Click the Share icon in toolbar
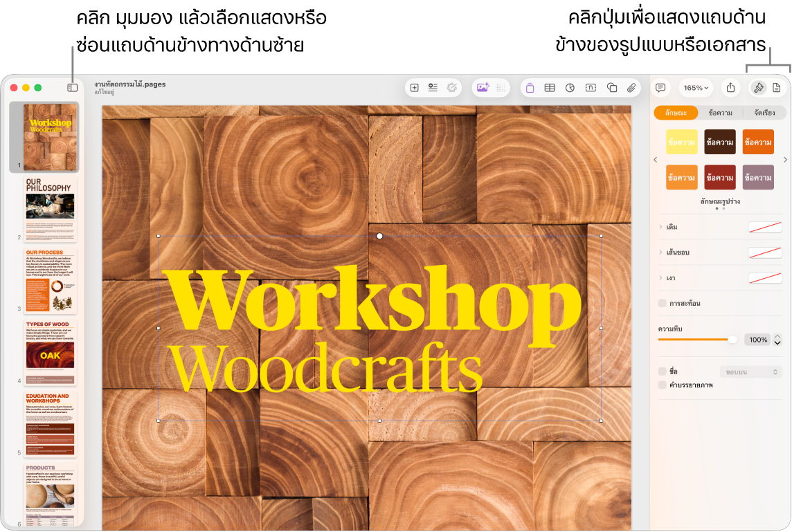 coord(730,88)
